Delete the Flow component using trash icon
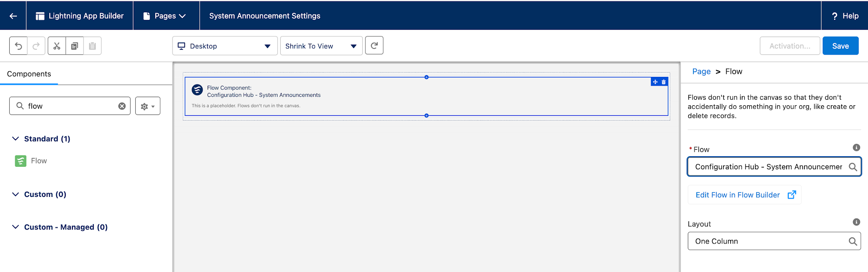Viewport: 868px width, 272px height. [664, 82]
